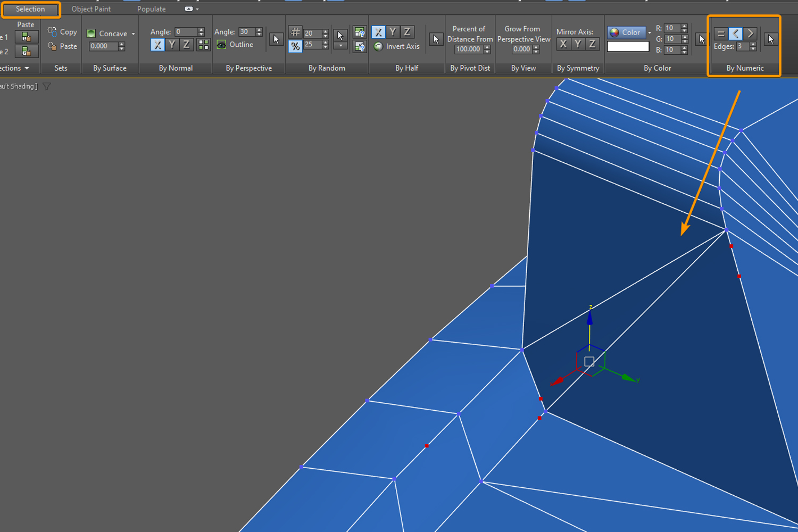
Task: Click the Copy selection set icon
Action: (x=52, y=32)
